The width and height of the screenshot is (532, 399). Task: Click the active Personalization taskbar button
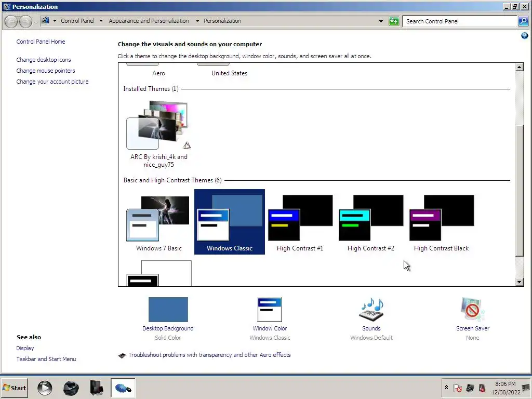point(123,388)
